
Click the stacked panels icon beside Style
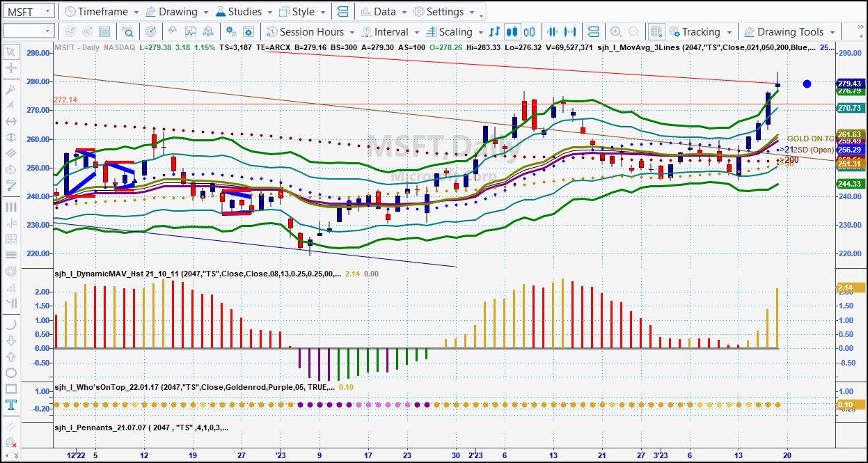342,12
